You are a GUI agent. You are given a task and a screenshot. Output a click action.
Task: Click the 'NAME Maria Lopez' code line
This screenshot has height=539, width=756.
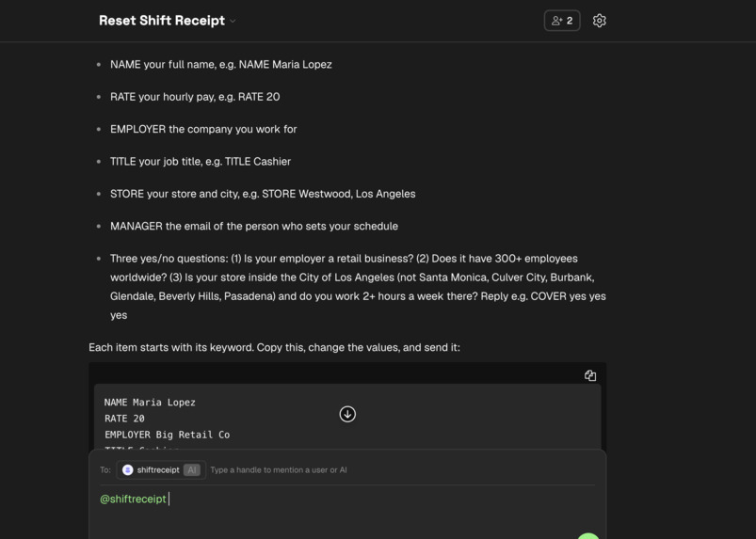pos(150,403)
